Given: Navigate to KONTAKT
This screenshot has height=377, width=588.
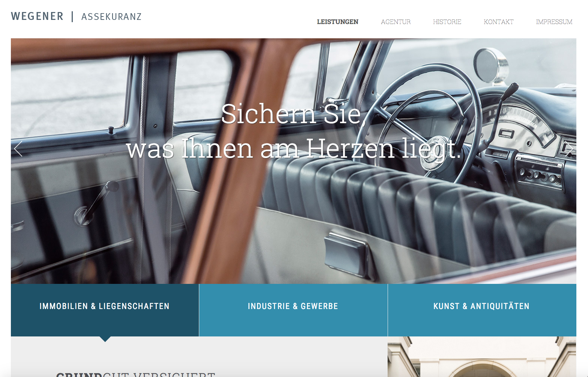Looking at the screenshot, I should click(498, 22).
